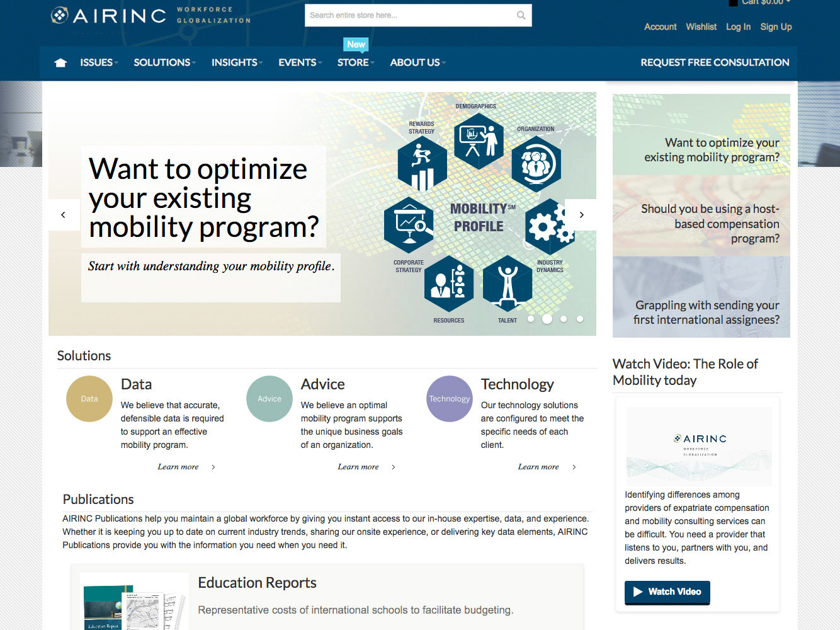
Task: Click Log In
Action: coord(738,26)
